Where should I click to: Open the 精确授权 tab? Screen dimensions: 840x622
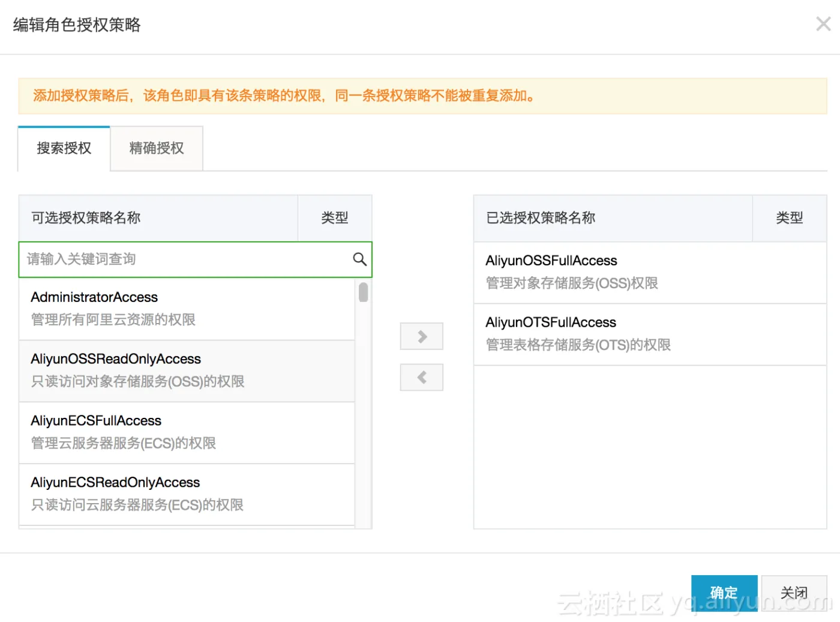(157, 148)
